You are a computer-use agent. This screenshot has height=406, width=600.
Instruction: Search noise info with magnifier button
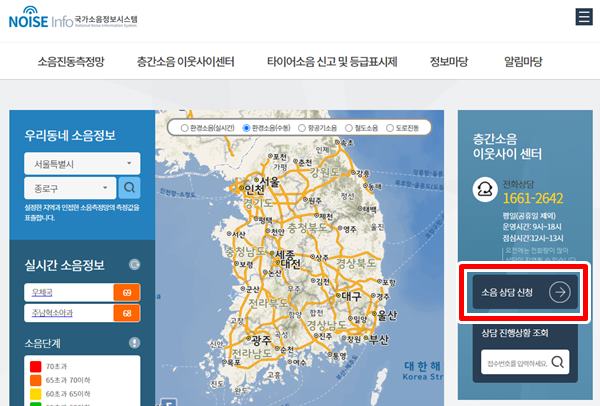pos(129,188)
